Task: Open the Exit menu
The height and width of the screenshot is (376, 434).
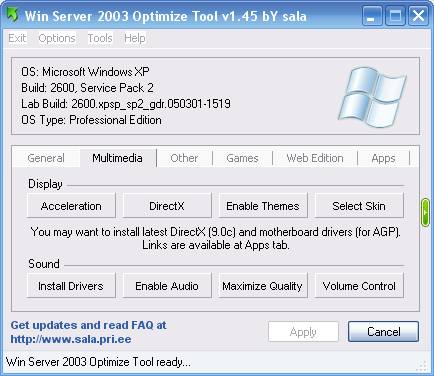Action: coord(17,38)
